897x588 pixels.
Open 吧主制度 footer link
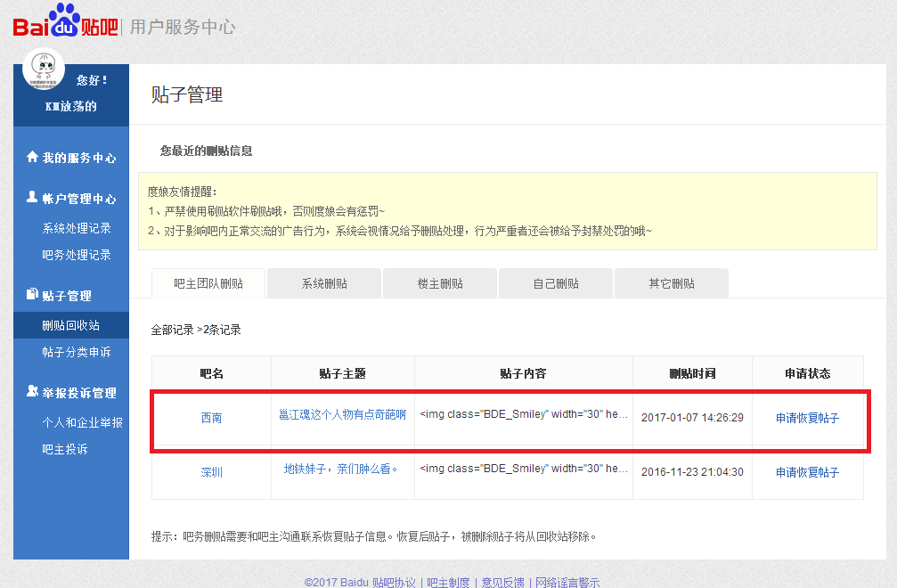pos(448,583)
